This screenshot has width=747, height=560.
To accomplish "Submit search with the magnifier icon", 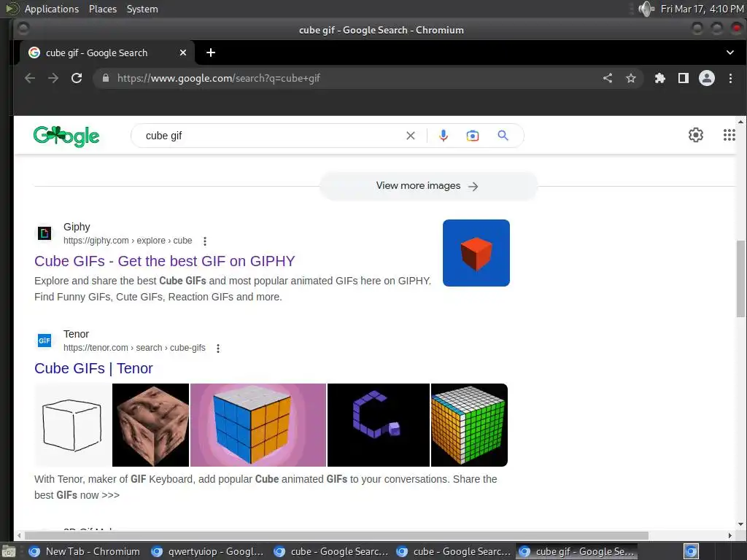I will pyautogui.click(x=503, y=136).
